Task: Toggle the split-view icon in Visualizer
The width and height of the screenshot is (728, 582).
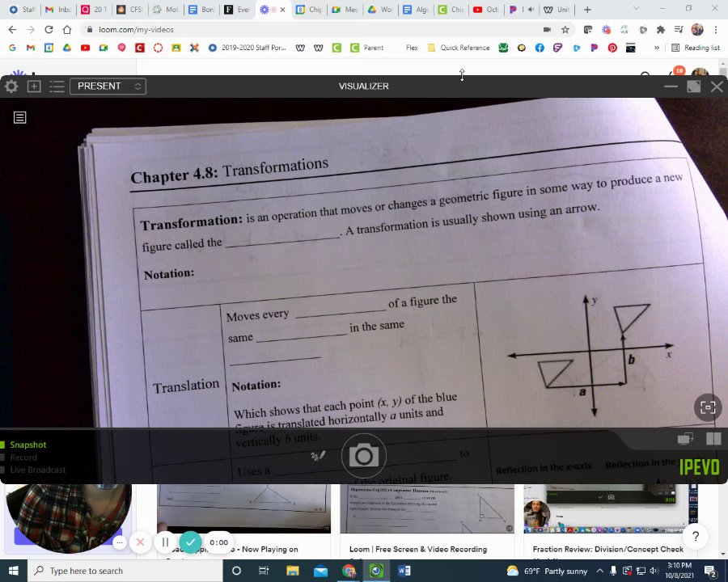Action: (x=713, y=439)
